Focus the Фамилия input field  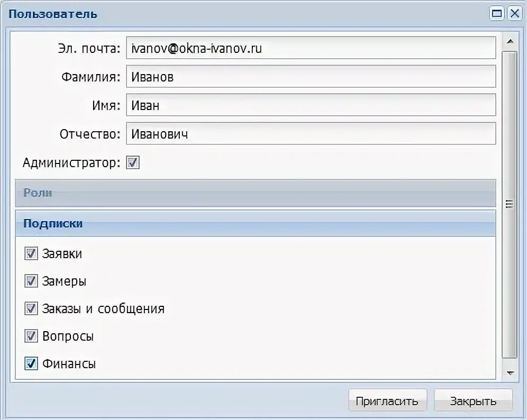[x=311, y=77]
